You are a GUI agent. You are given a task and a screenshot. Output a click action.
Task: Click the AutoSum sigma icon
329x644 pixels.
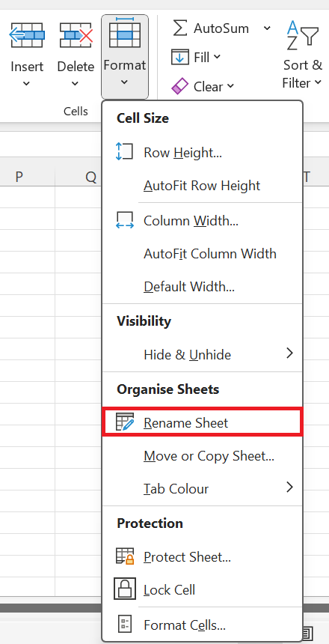[180, 28]
